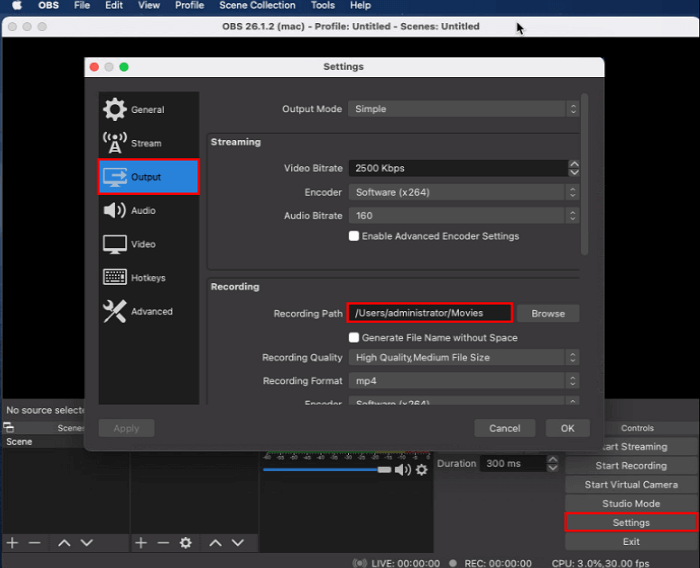This screenshot has width=700, height=568.
Task: Open the Scene Collection menu
Action: click(257, 6)
